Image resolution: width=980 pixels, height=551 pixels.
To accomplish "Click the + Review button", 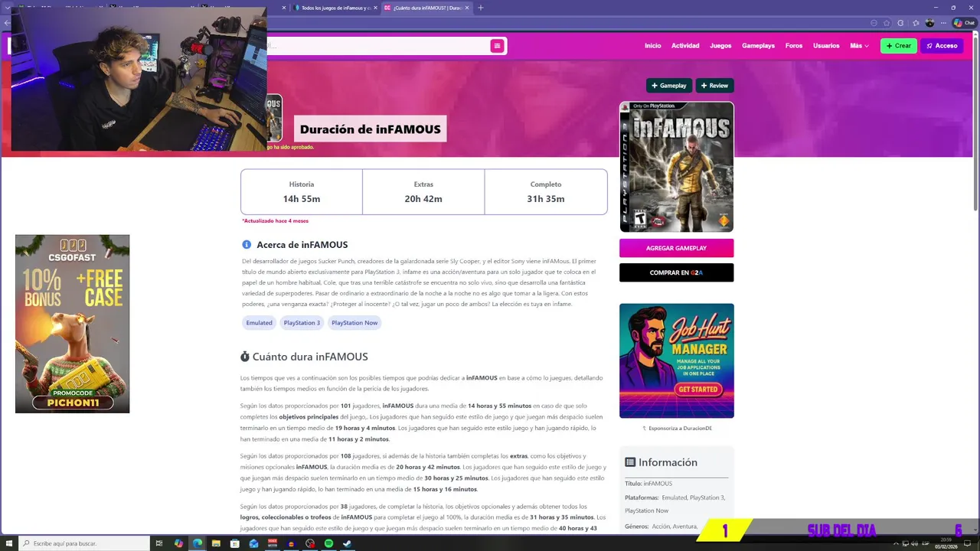I will pos(715,86).
